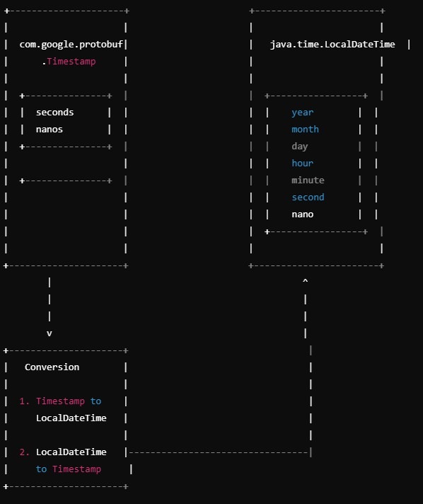This screenshot has height=504, width=423.
Task: Click the blue 'year' field
Action: tap(302, 113)
